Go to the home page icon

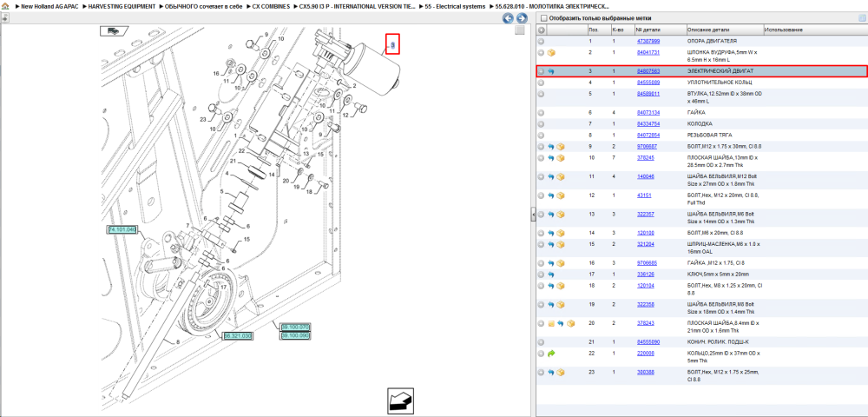pos(5,6)
